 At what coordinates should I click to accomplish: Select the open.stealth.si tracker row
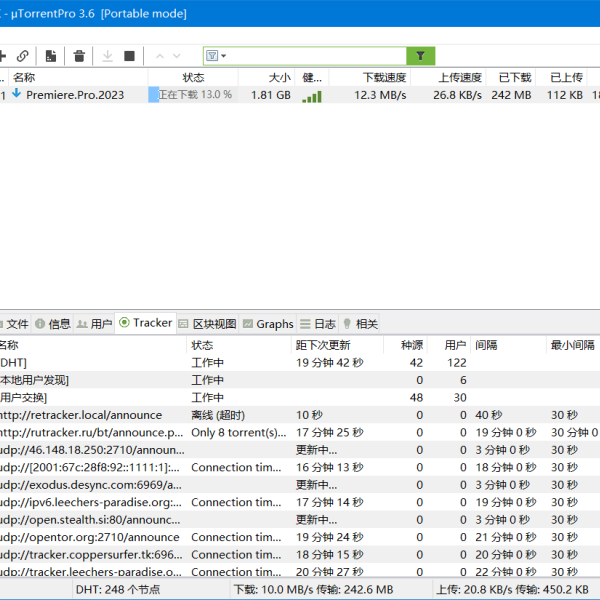(300, 520)
